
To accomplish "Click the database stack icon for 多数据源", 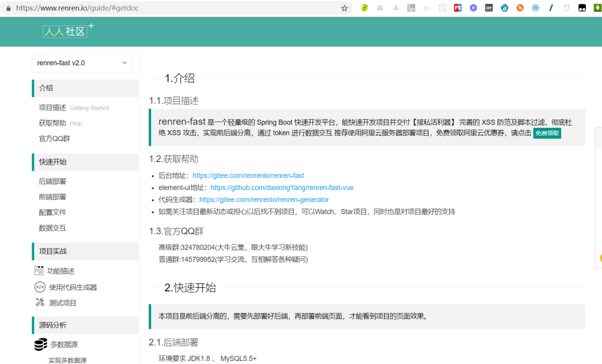I will tap(41, 344).
